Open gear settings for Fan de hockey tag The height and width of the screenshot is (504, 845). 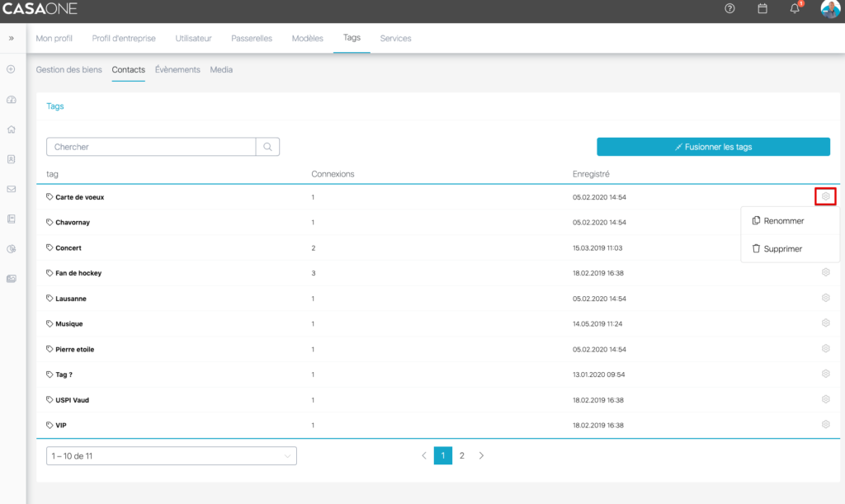pos(825,272)
